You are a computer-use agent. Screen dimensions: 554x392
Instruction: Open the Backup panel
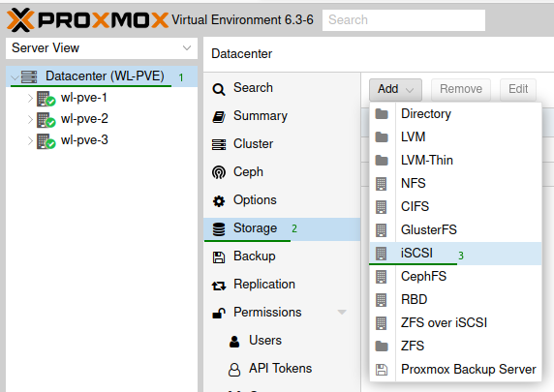click(282, 256)
